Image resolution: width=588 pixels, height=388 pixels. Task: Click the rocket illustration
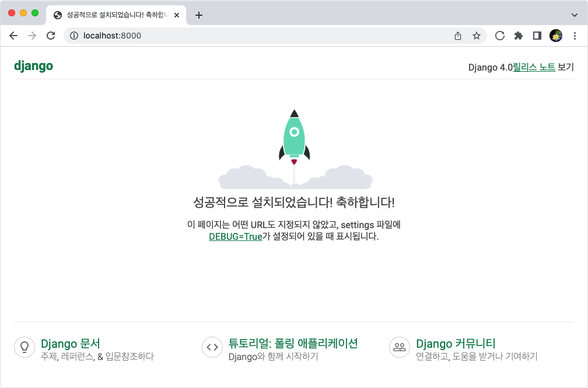295,149
